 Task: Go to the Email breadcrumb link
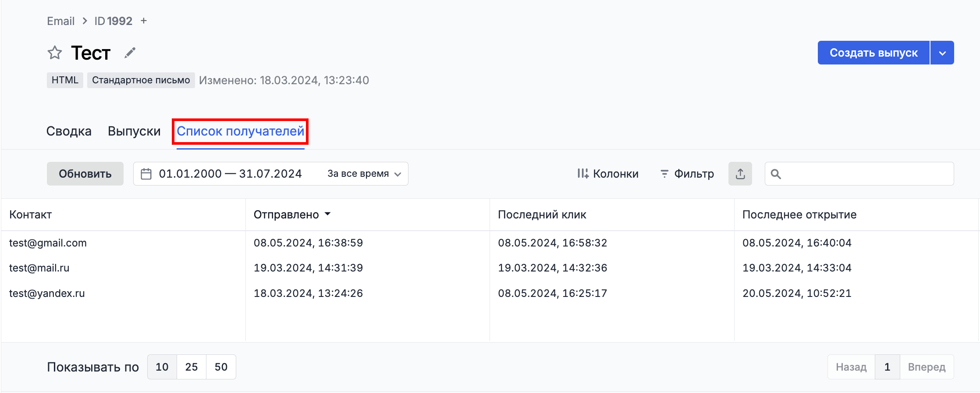point(60,21)
